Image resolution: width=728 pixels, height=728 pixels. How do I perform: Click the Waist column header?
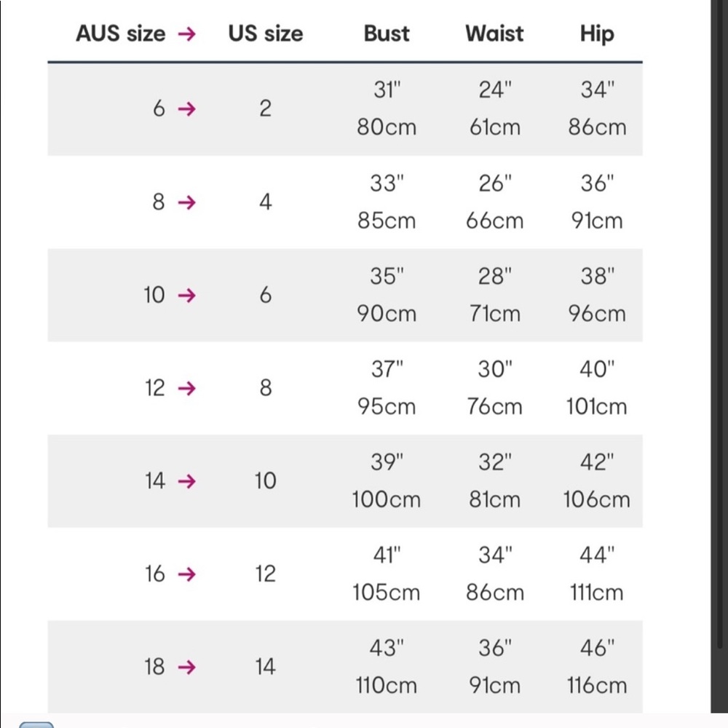coord(494,34)
